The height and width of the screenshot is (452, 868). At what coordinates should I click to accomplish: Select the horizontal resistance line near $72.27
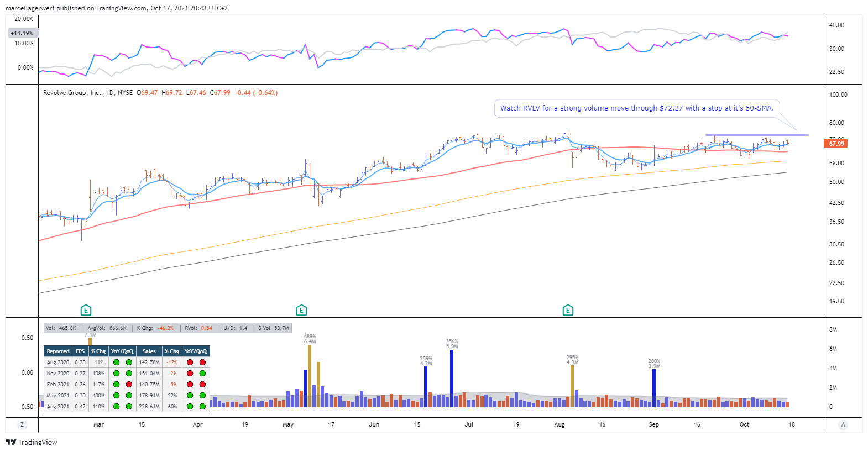(757, 135)
